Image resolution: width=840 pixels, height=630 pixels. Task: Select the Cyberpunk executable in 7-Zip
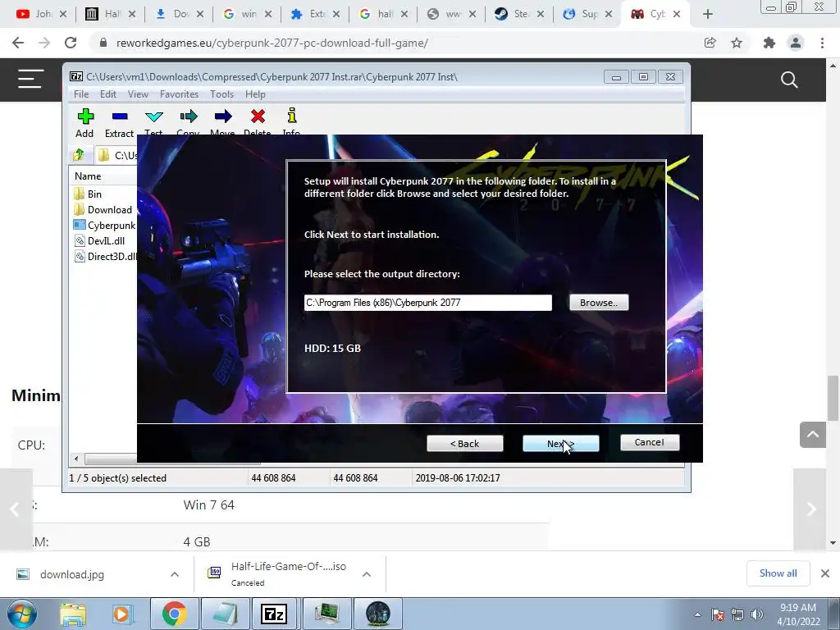click(111, 225)
